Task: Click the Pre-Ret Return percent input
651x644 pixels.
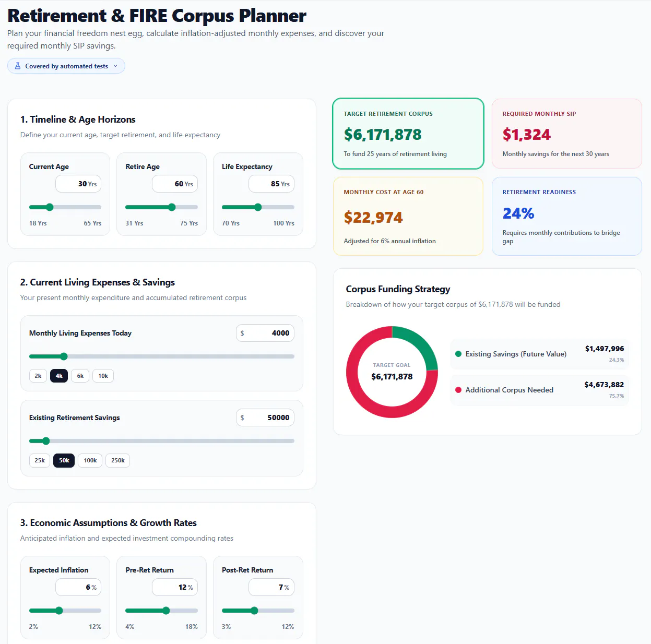Action: tap(175, 587)
